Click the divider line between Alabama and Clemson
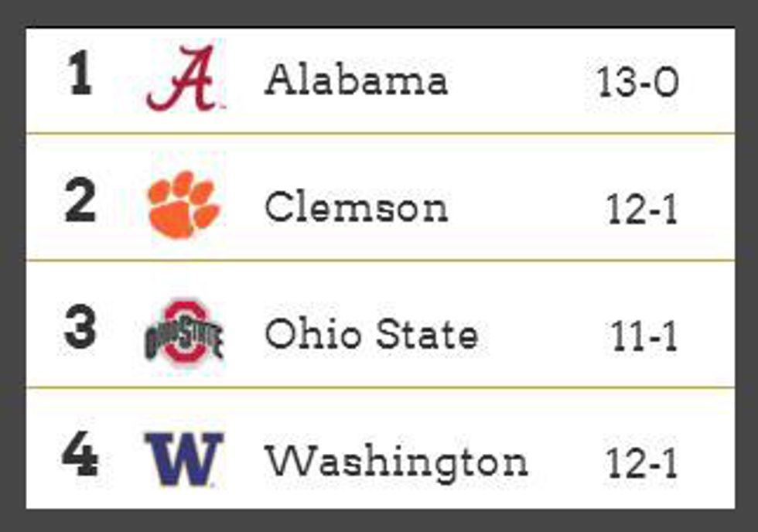The image size is (758, 532). click(x=379, y=134)
